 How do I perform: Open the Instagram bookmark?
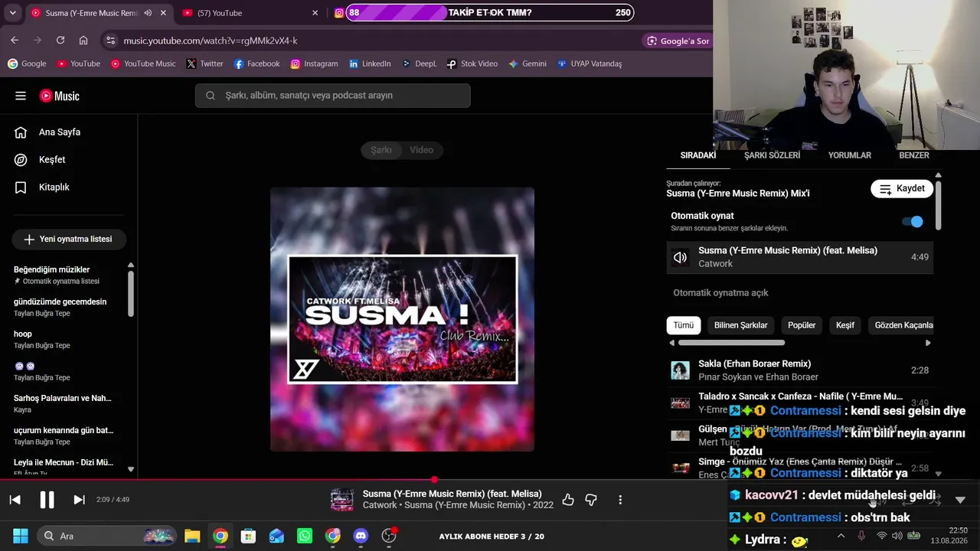click(x=314, y=64)
